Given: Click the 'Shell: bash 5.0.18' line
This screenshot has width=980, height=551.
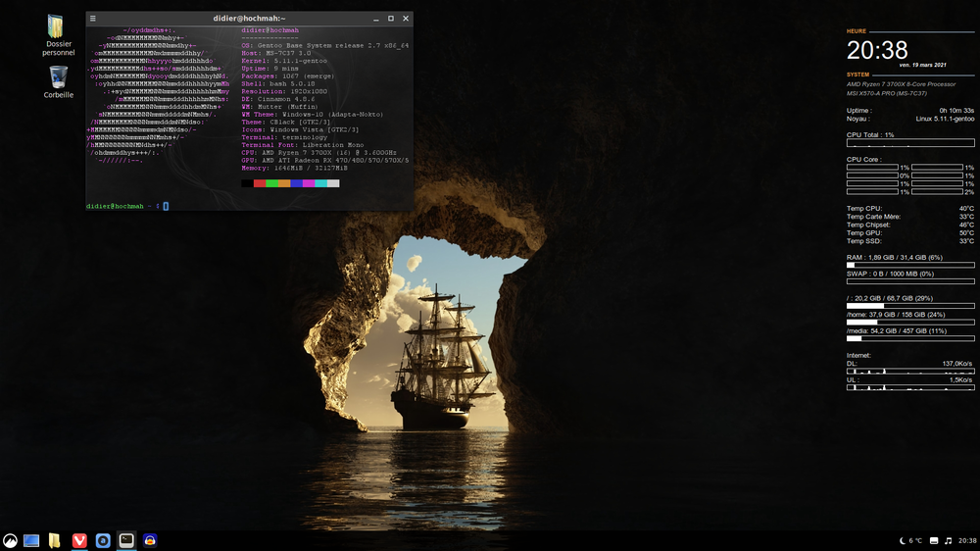Looking at the screenshot, I should [x=278, y=83].
